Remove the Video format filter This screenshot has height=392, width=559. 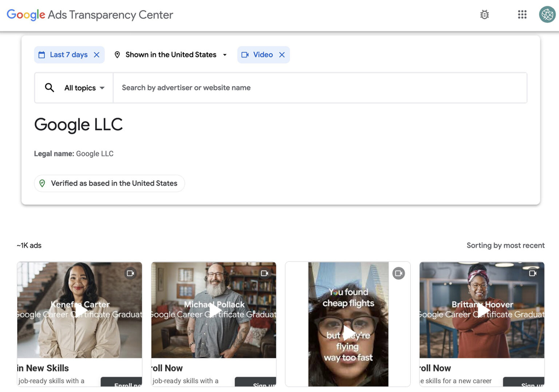(x=282, y=55)
